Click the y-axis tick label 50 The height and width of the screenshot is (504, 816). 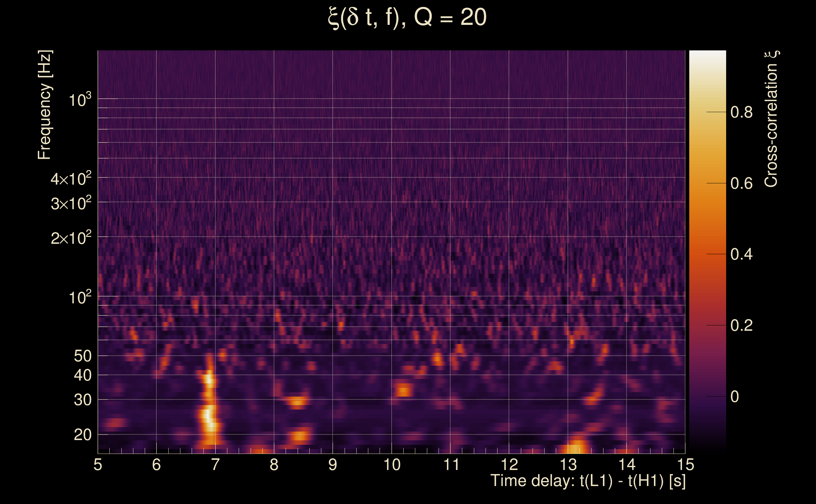point(82,356)
